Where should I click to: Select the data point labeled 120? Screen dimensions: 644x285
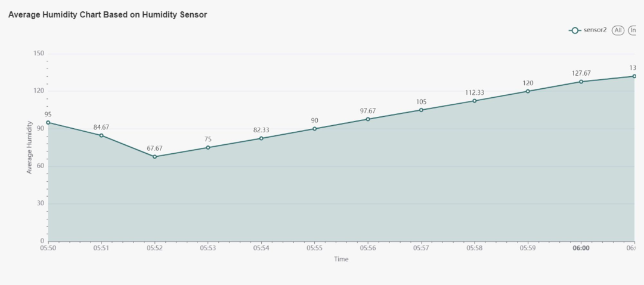pyautogui.click(x=528, y=91)
